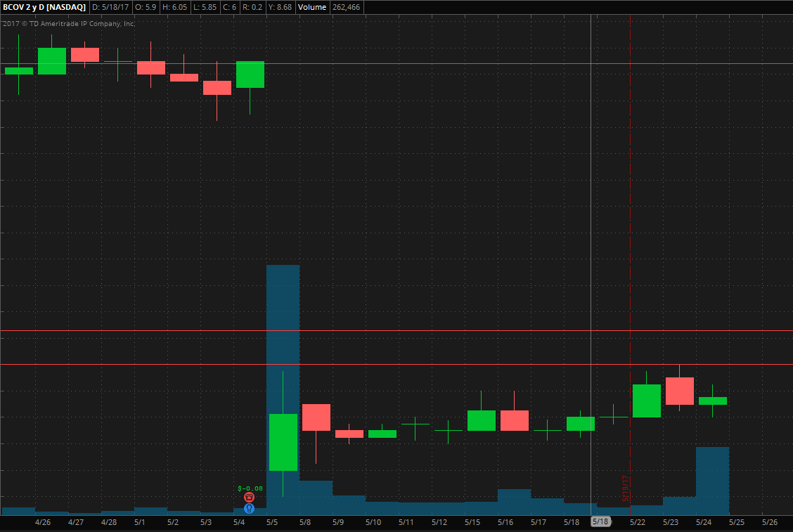Click the Y: 8.68 price readout
793x532 pixels.
click(281, 7)
